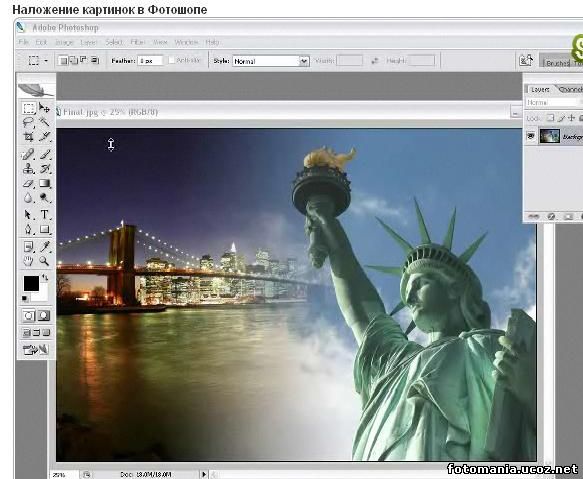This screenshot has height=479, width=583.
Task: Open the tool preset picker arrow
Action: pos(46,60)
